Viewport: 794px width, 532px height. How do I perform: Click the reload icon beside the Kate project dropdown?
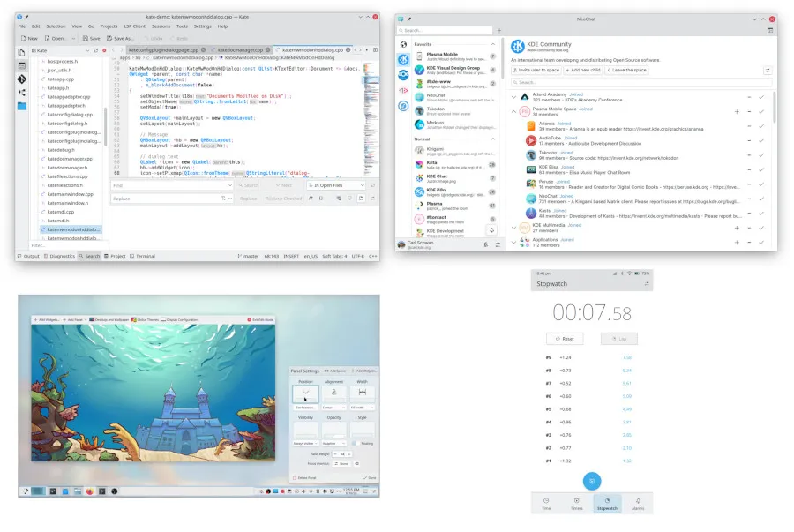point(95,50)
